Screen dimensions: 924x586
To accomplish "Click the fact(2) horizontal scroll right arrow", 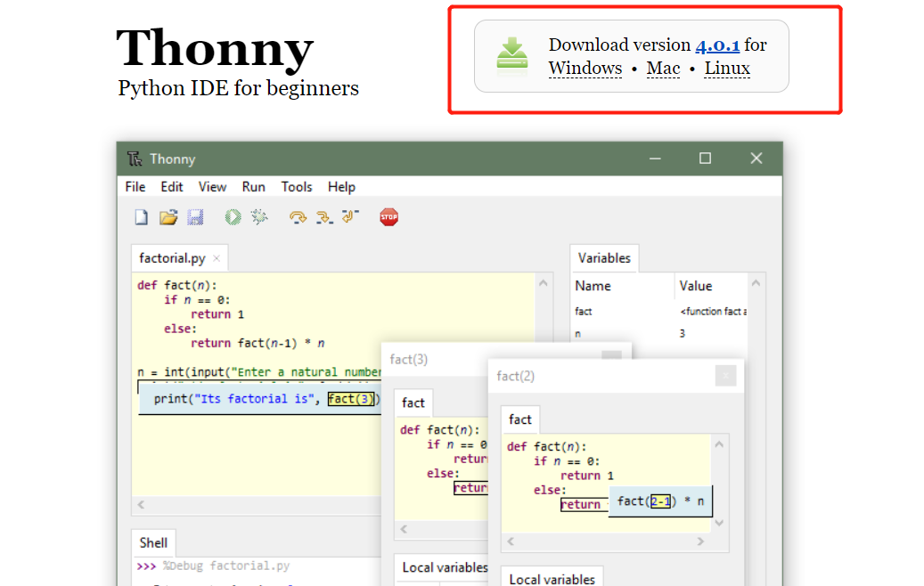I will coord(700,541).
